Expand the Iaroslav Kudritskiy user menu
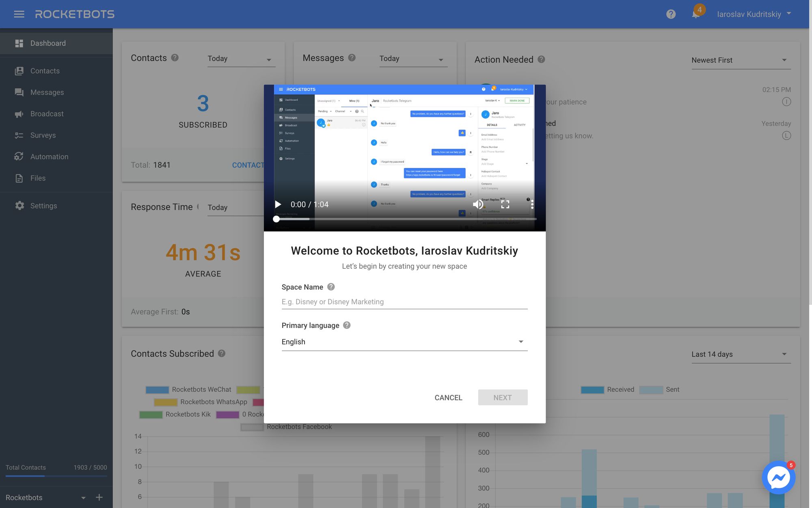The height and width of the screenshot is (508, 812). pos(754,14)
